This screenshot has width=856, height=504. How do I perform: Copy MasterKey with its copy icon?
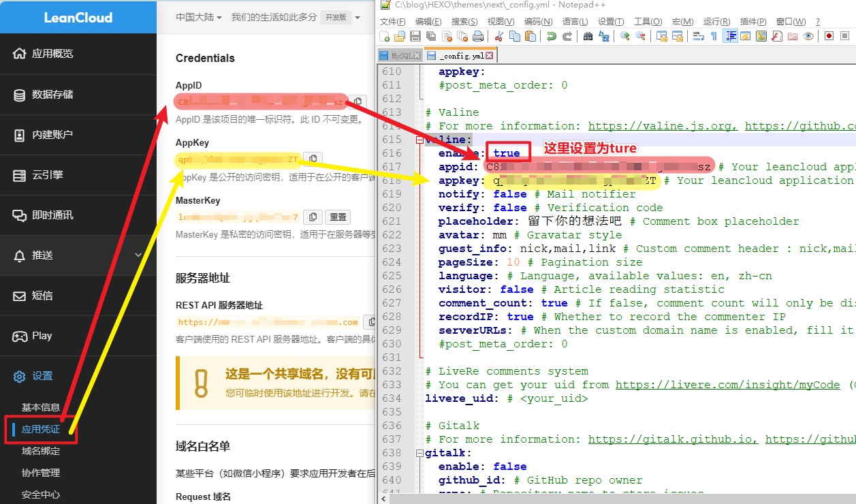pyautogui.click(x=313, y=217)
